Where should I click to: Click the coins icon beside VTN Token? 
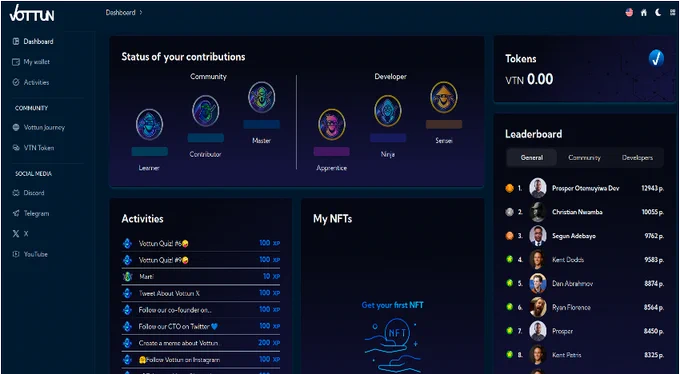pyautogui.click(x=16, y=148)
